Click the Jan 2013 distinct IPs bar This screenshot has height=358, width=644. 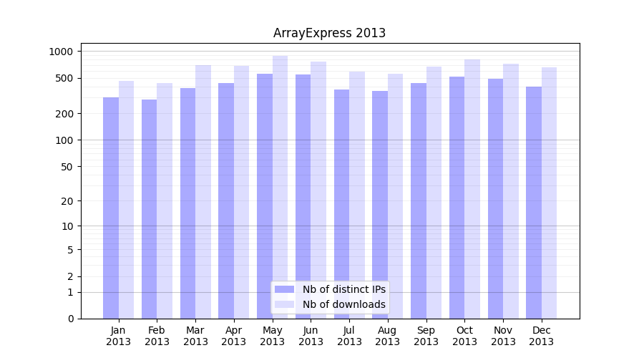pos(111,208)
